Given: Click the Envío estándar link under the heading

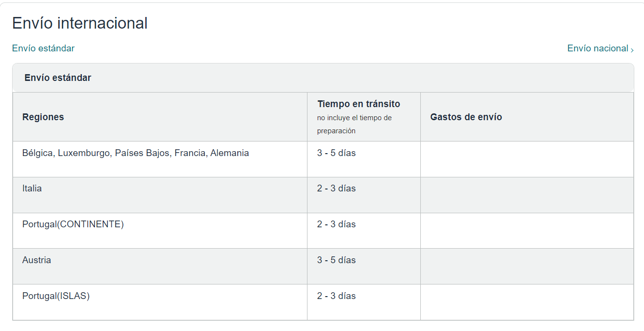Looking at the screenshot, I should pyautogui.click(x=43, y=48).
